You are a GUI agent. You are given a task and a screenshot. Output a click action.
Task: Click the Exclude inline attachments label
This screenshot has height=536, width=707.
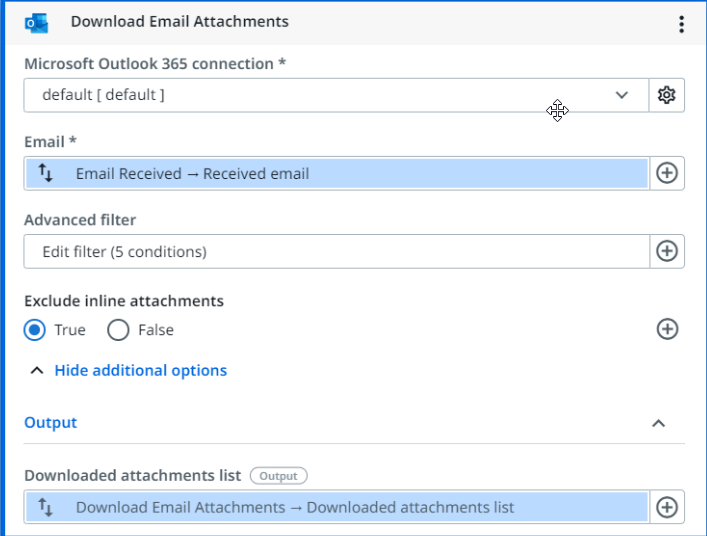pyautogui.click(x=124, y=301)
